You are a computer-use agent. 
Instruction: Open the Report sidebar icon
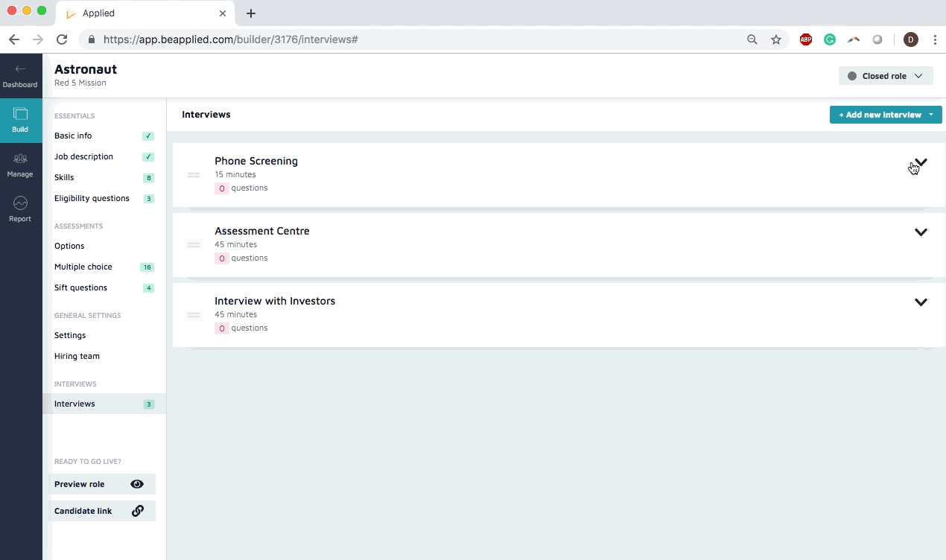[x=20, y=204]
